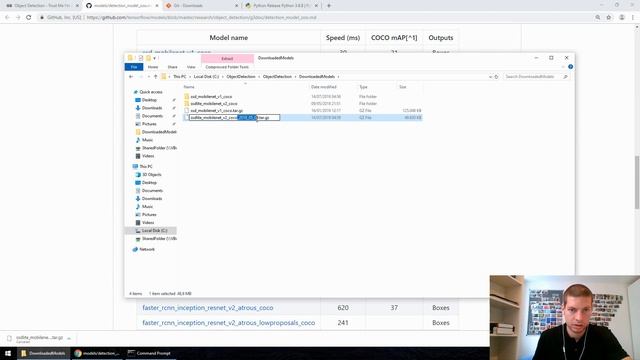Click inside the file rename text box

point(234,118)
